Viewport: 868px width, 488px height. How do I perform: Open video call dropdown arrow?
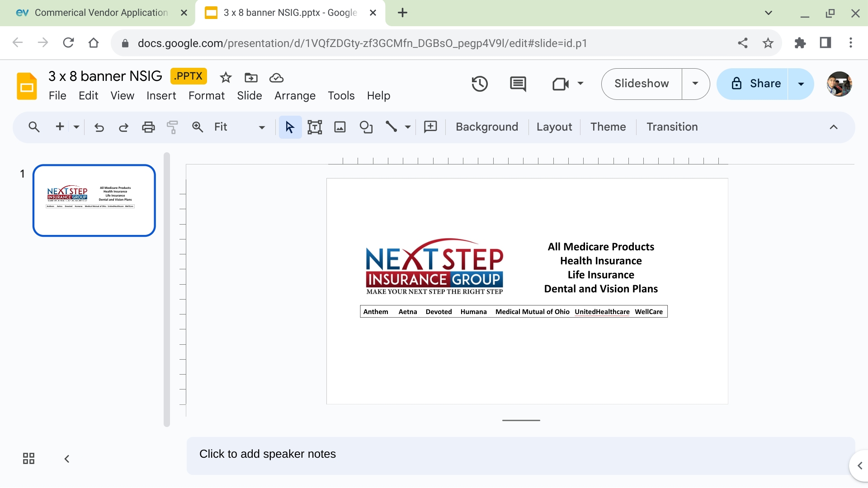tap(580, 84)
